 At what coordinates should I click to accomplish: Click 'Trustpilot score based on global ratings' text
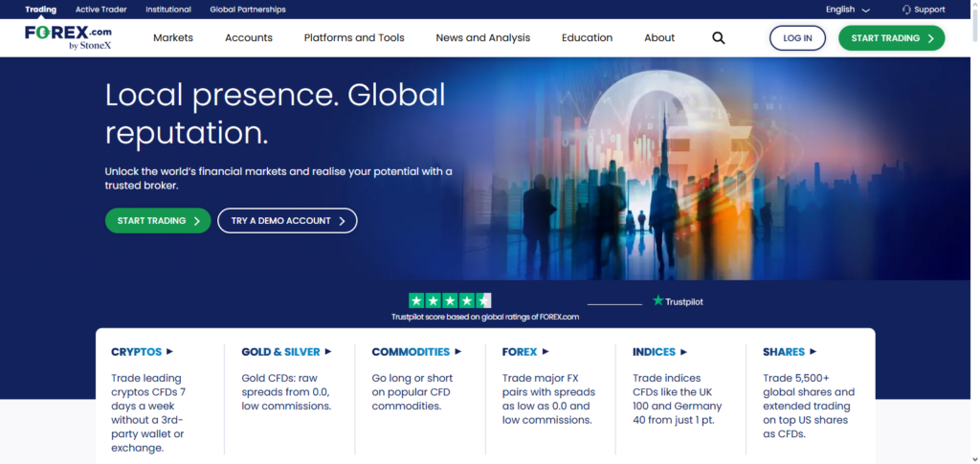(485, 317)
